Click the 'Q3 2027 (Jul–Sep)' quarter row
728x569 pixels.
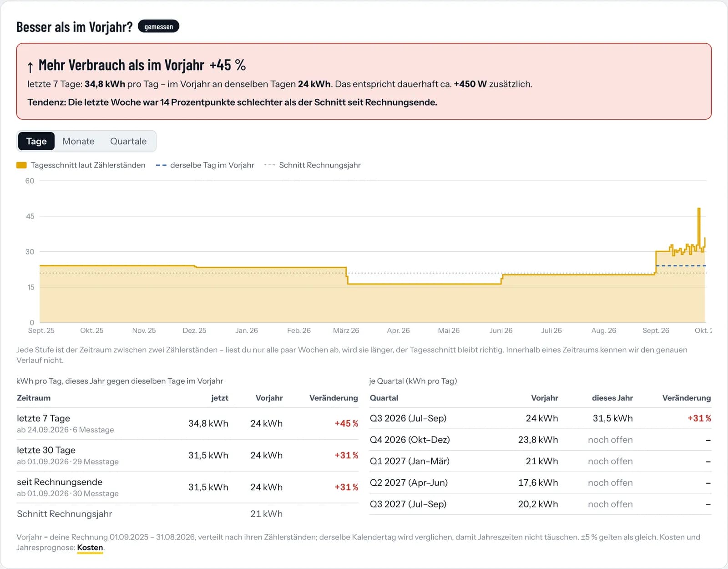(540, 504)
